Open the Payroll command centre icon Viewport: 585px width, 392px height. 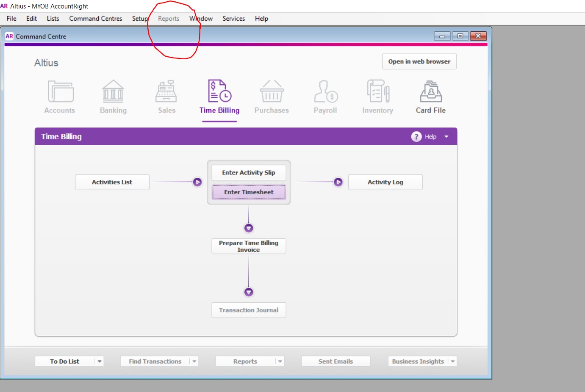325,91
